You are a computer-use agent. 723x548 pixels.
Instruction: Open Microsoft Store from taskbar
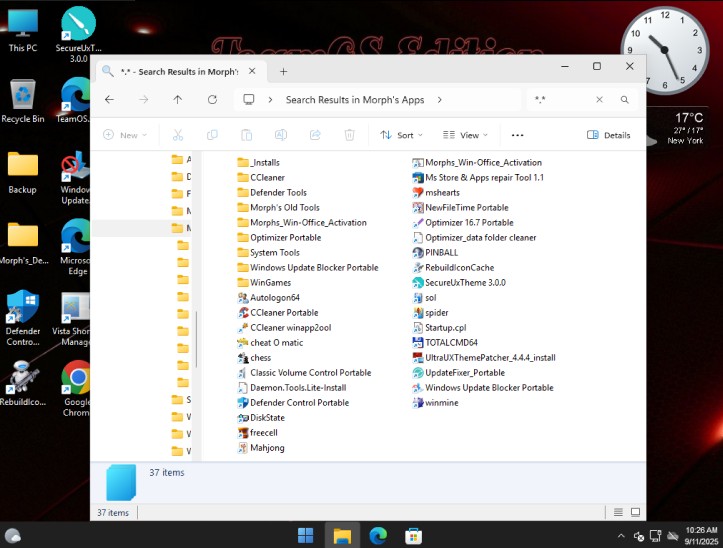tap(414, 536)
